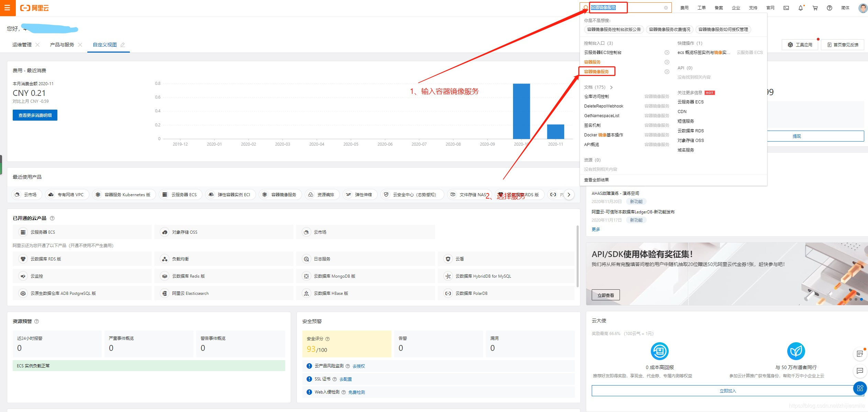Close the 产品与服务 tab
Image resolution: width=868 pixels, height=412 pixels.
pyautogui.click(x=80, y=45)
